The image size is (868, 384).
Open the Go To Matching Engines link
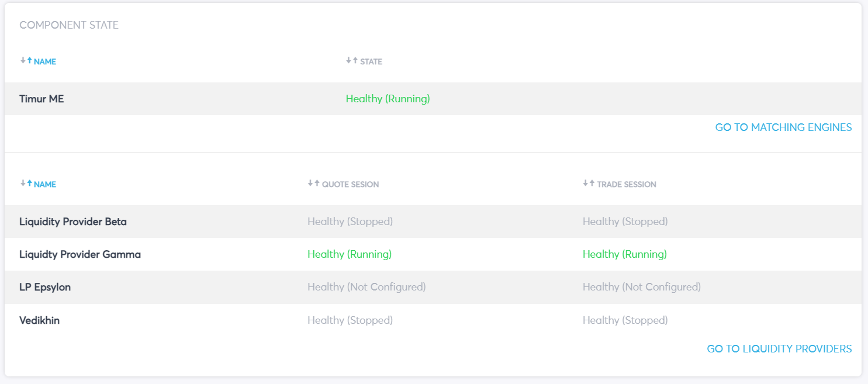[x=783, y=127]
